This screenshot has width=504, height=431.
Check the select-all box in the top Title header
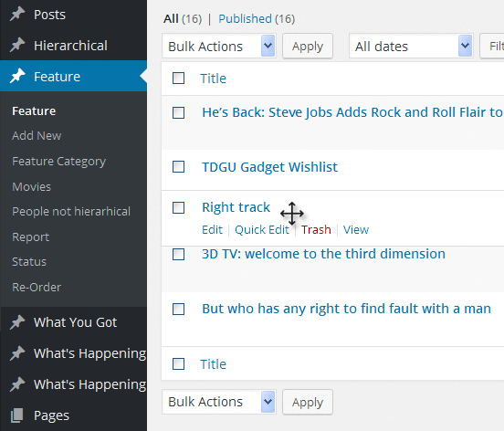178,79
